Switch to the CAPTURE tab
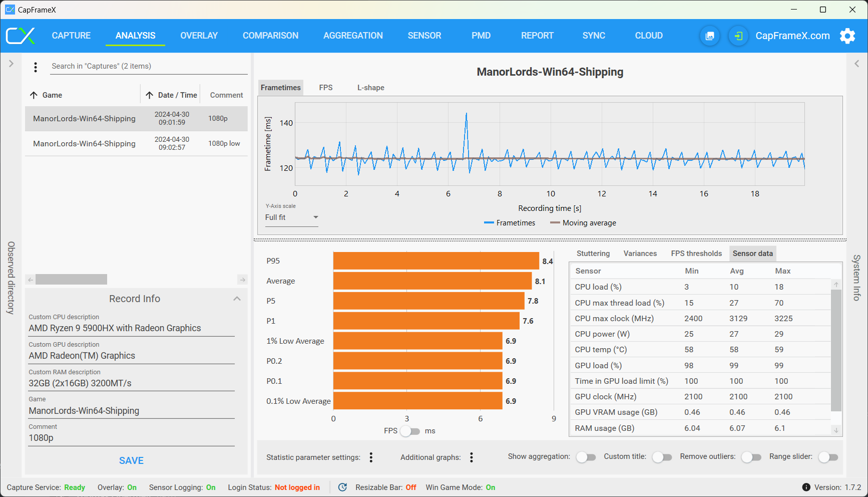This screenshot has height=497, width=868. click(71, 36)
